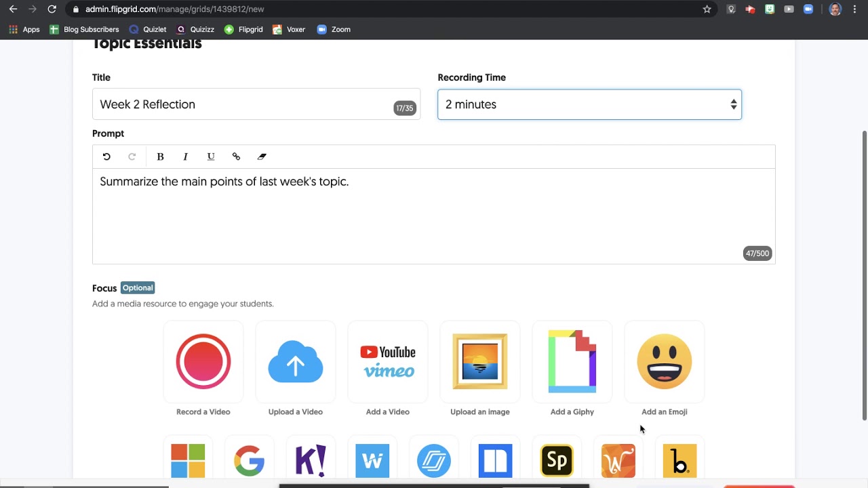868x488 pixels.
Task: Insert a link in the prompt
Action: [x=236, y=157]
